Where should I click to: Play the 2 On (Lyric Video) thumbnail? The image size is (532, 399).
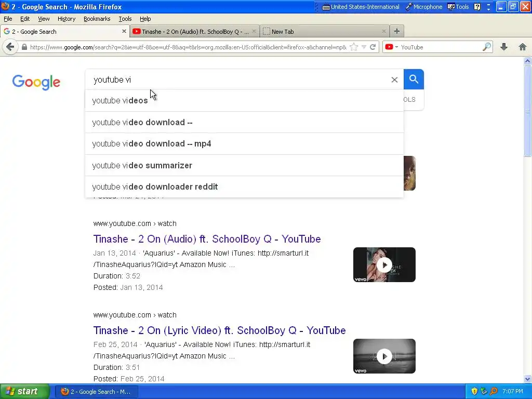click(x=384, y=356)
